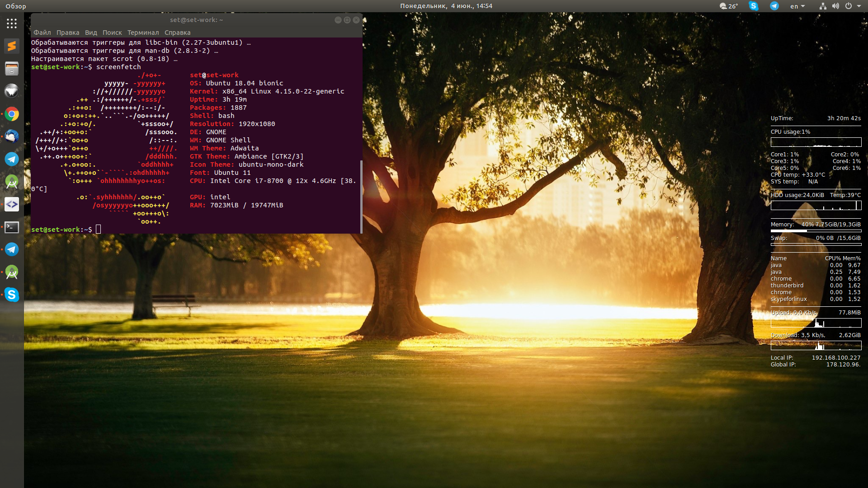The height and width of the screenshot is (488, 868).
Task: Click the volume speaker icon
Action: [x=835, y=6]
